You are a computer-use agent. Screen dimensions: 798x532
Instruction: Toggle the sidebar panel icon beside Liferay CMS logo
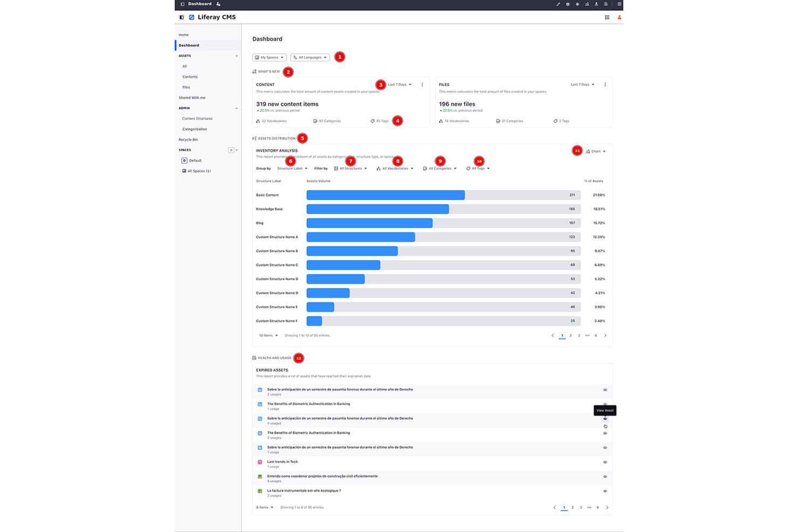pyautogui.click(x=182, y=17)
